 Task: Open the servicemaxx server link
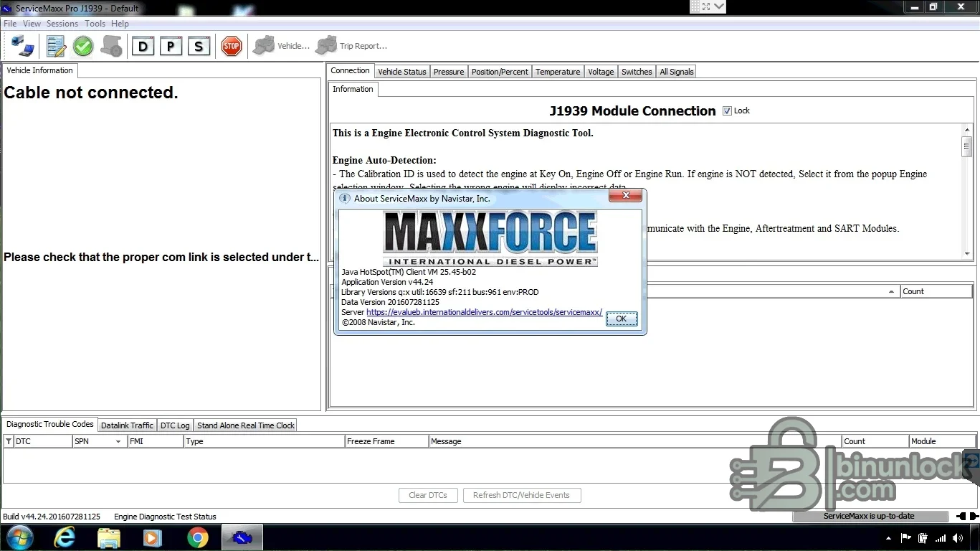tap(485, 313)
